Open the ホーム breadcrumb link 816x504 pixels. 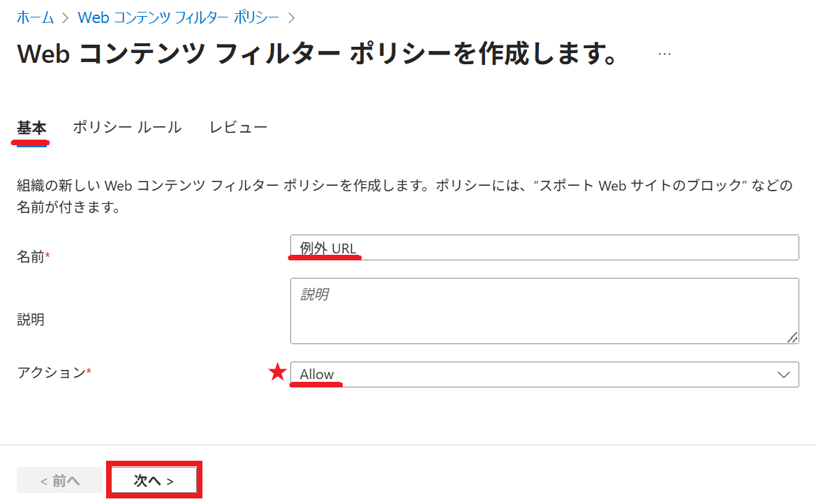tap(35, 17)
